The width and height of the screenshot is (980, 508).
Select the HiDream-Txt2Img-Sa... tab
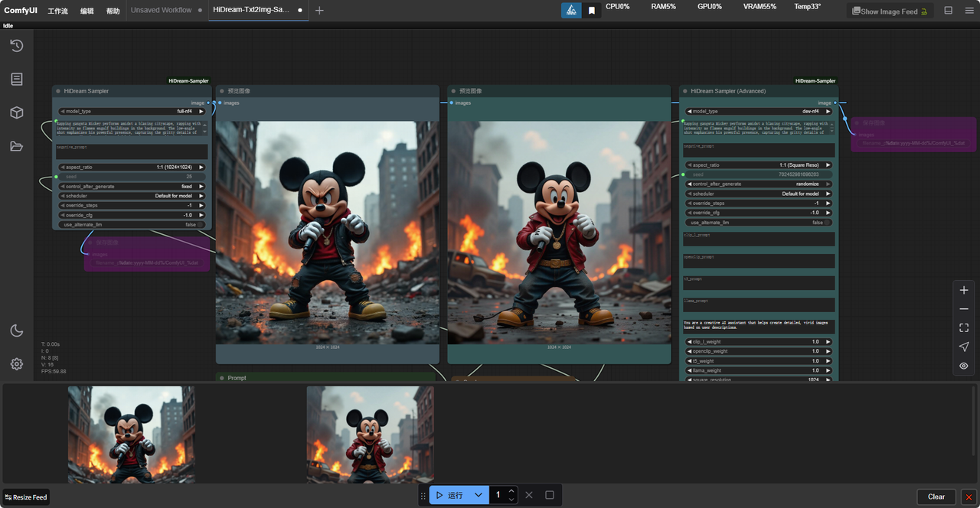(251, 11)
